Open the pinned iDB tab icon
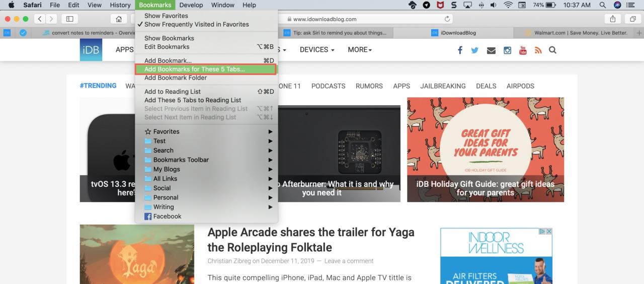Screen dimensions: 644x284 click(7, 33)
